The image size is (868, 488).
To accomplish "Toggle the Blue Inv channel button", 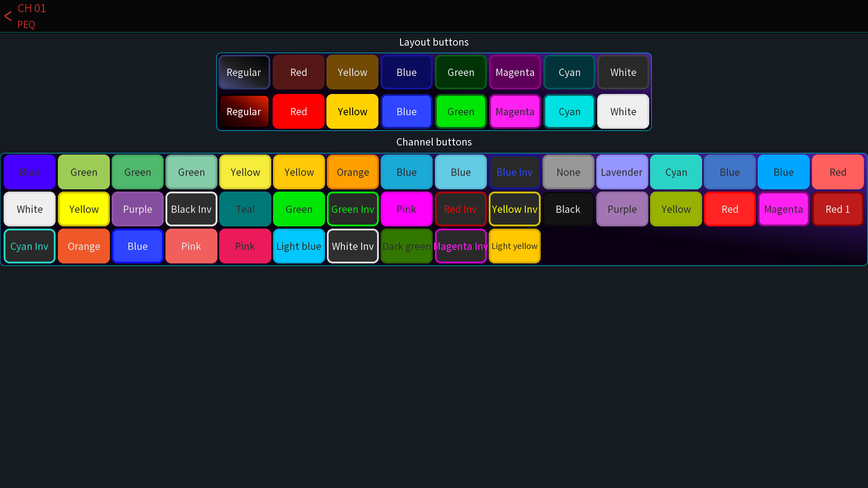I will pyautogui.click(x=514, y=172).
